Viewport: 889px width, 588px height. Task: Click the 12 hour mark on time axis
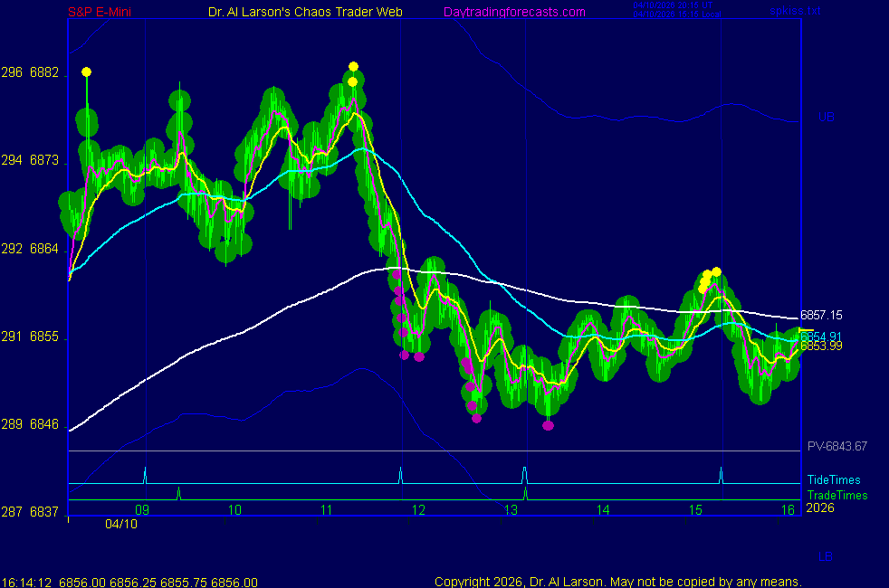pos(417,510)
